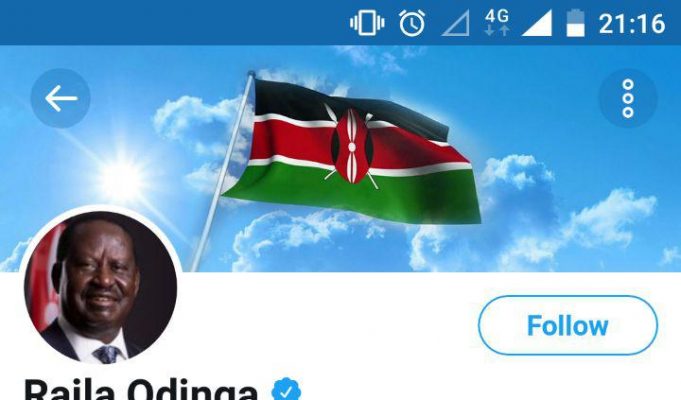This screenshot has height=400, width=681.
Task: Tap the blue verified badge
Action: (286, 390)
